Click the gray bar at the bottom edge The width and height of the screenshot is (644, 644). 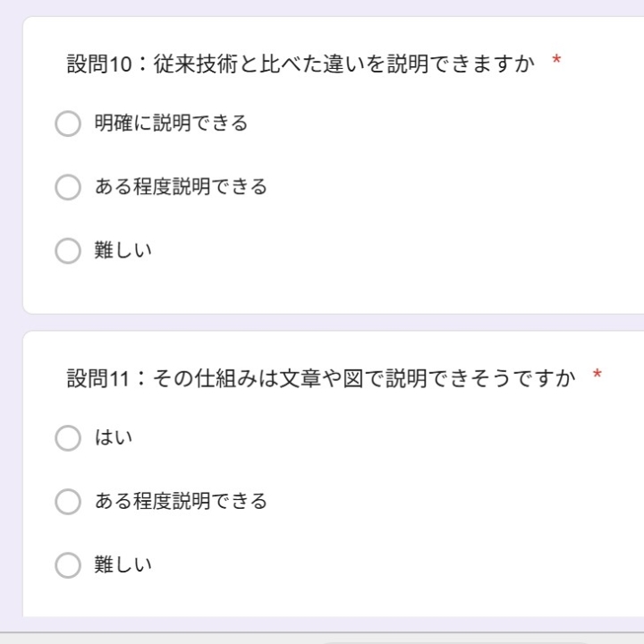point(179,638)
